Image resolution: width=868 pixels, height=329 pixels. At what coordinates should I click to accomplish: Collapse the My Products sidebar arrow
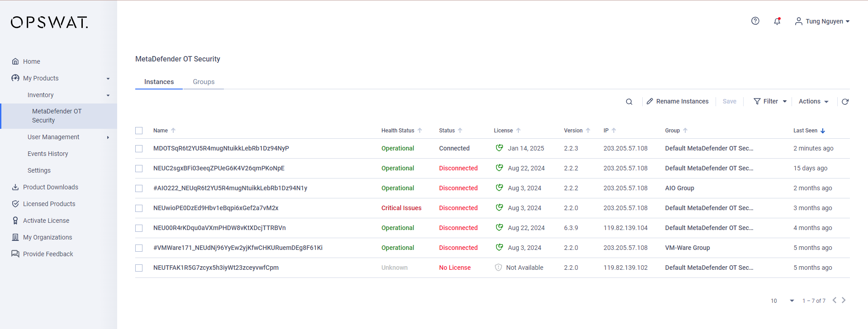click(x=108, y=79)
